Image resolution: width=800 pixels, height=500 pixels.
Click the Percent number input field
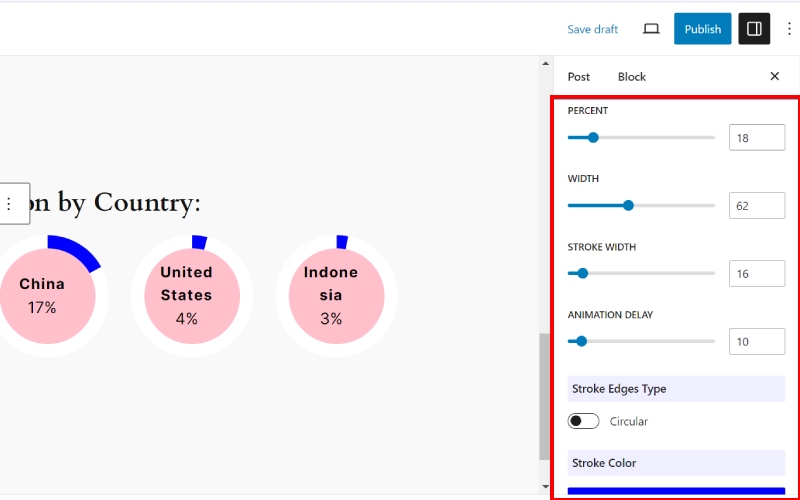point(756,138)
